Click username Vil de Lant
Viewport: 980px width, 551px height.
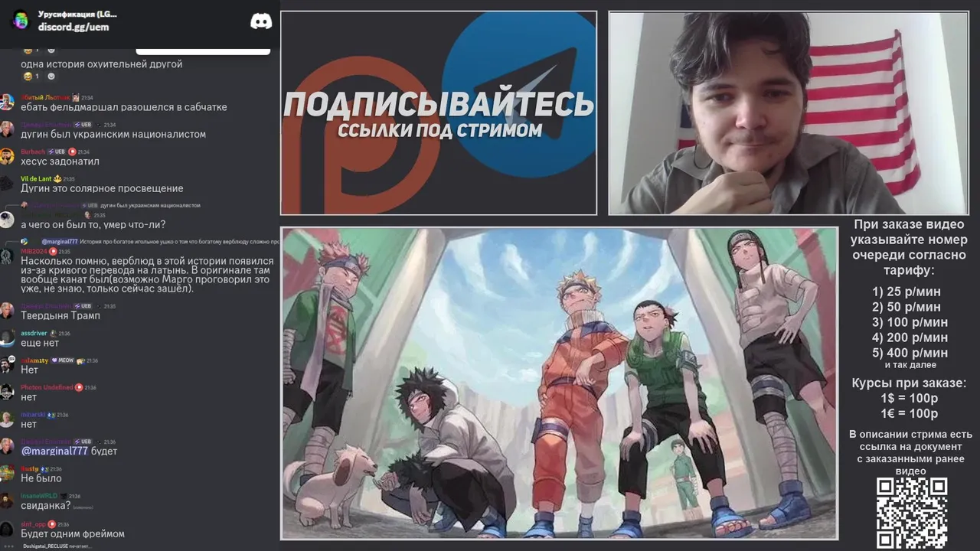36,179
